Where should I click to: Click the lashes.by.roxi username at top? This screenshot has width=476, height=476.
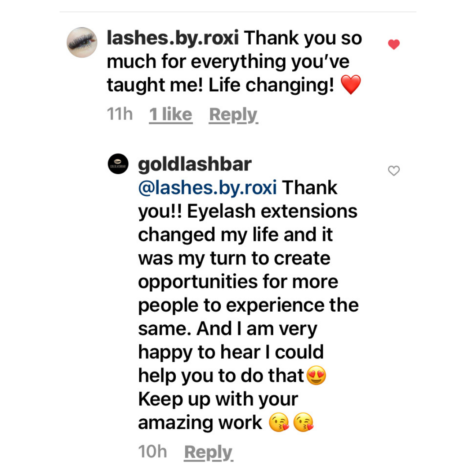click(173, 38)
